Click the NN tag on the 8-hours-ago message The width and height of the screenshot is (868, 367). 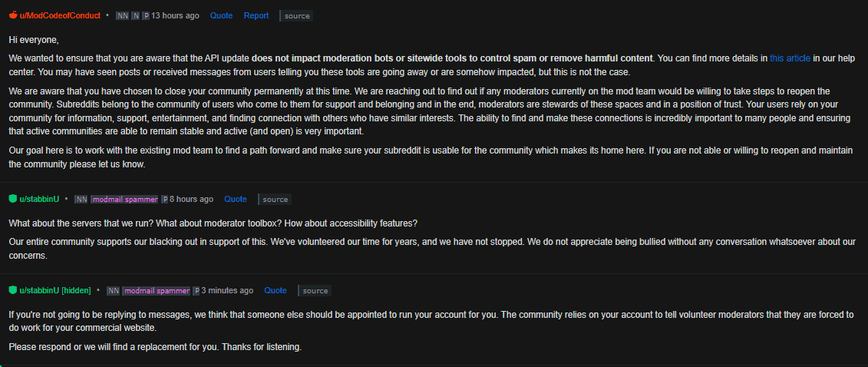pos(81,199)
